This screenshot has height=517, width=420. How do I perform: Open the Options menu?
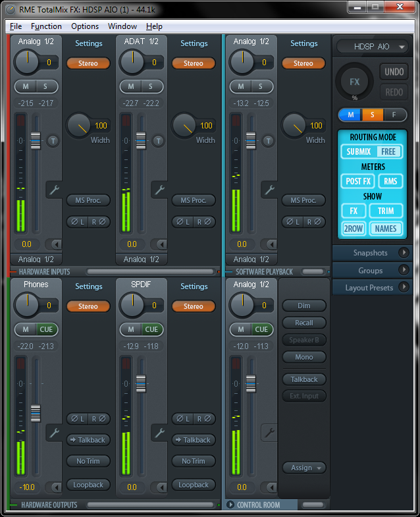click(x=85, y=26)
